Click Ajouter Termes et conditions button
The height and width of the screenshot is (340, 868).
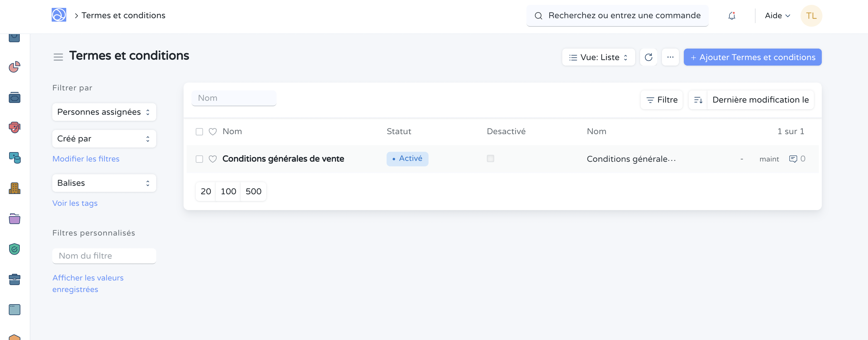tap(752, 57)
